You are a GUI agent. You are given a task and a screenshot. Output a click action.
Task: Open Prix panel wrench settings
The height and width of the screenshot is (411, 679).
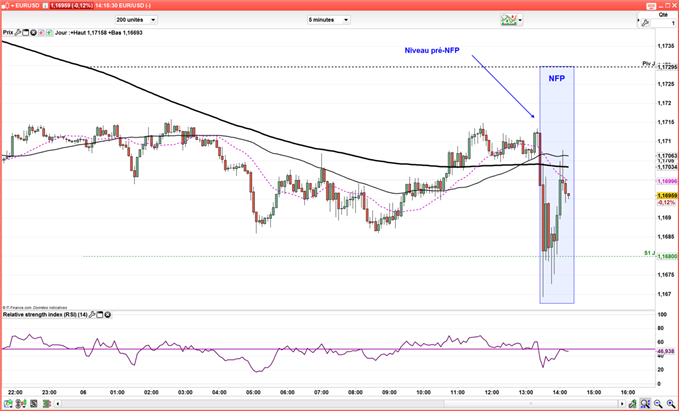(18, 32)
